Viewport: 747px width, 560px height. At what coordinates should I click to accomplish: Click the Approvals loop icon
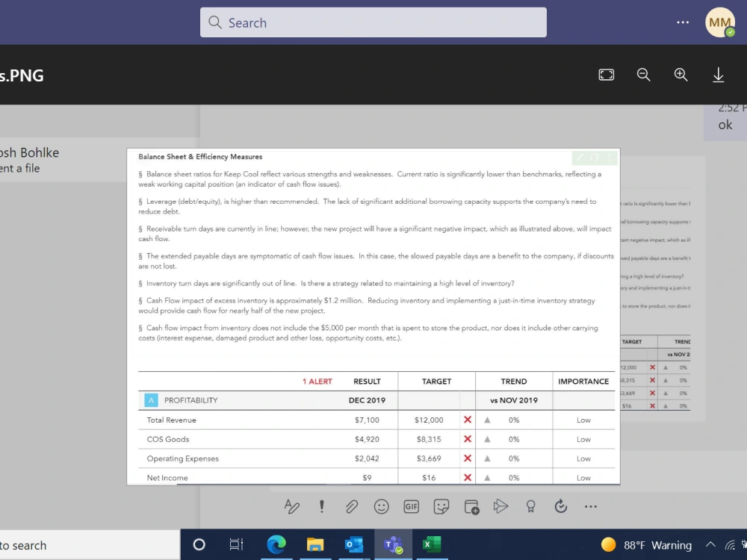click(561, 507)
